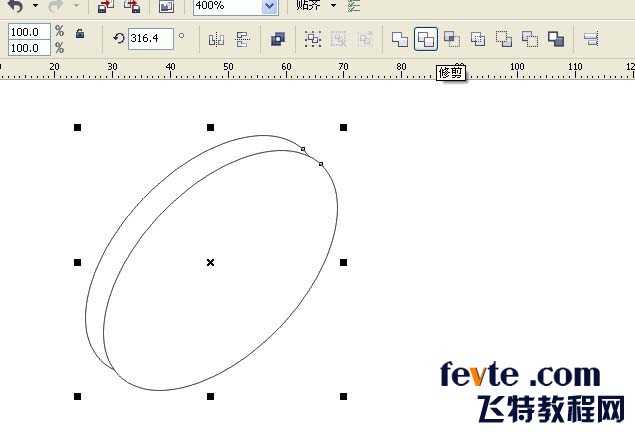Click the upper node on the outer ellipse
635x432 pixels.
[x=303, y=149]
